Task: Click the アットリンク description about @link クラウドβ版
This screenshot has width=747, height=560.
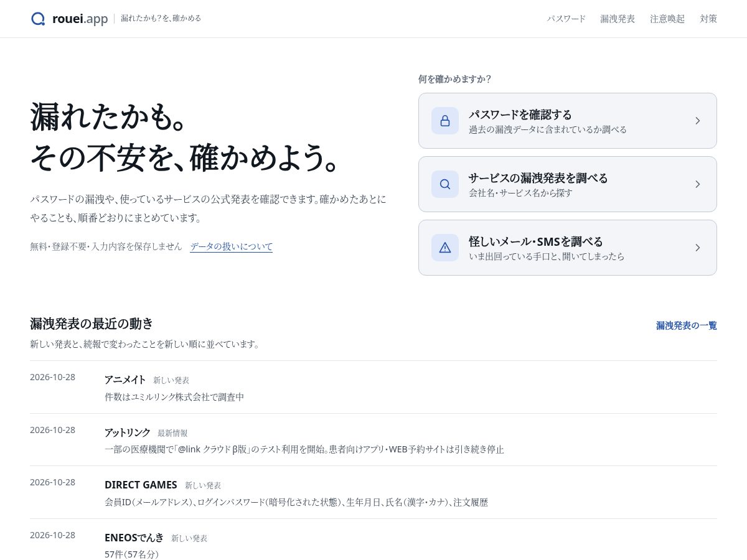Action: 304,449
